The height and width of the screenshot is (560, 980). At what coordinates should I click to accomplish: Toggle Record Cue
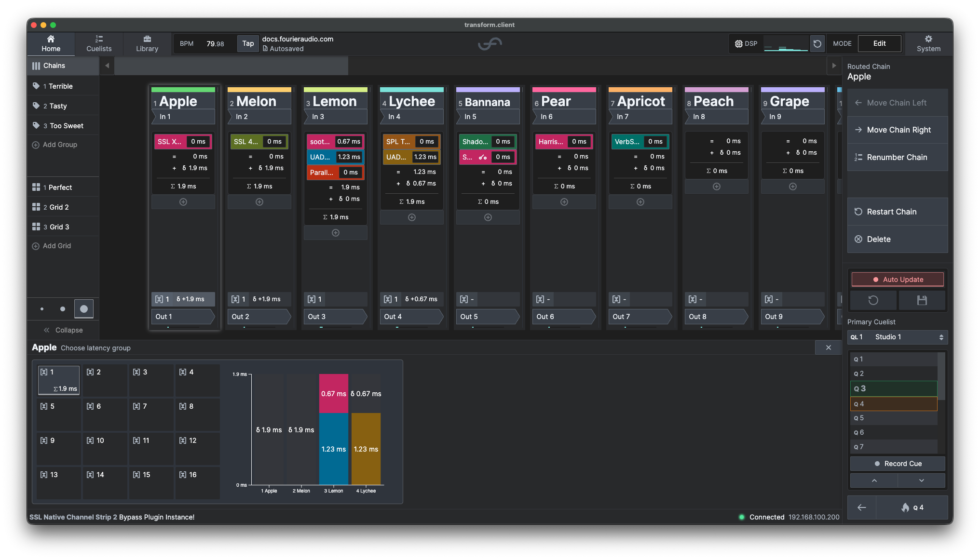point(898,464)
